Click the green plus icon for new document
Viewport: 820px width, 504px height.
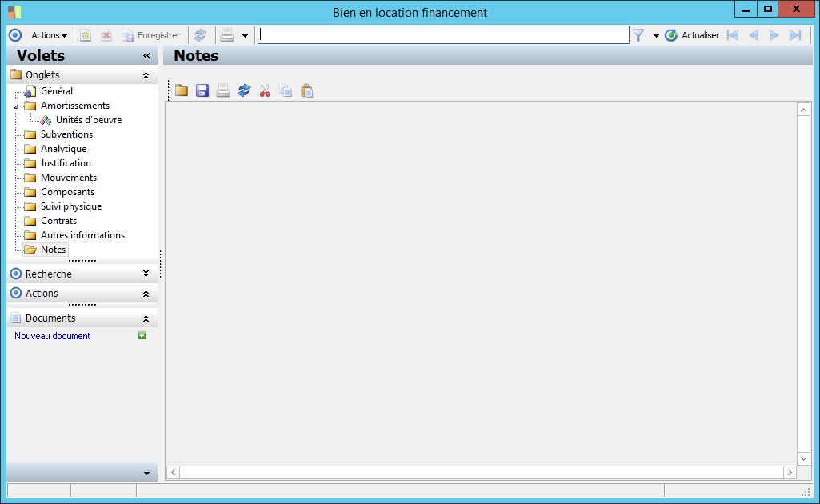(142, 335)
